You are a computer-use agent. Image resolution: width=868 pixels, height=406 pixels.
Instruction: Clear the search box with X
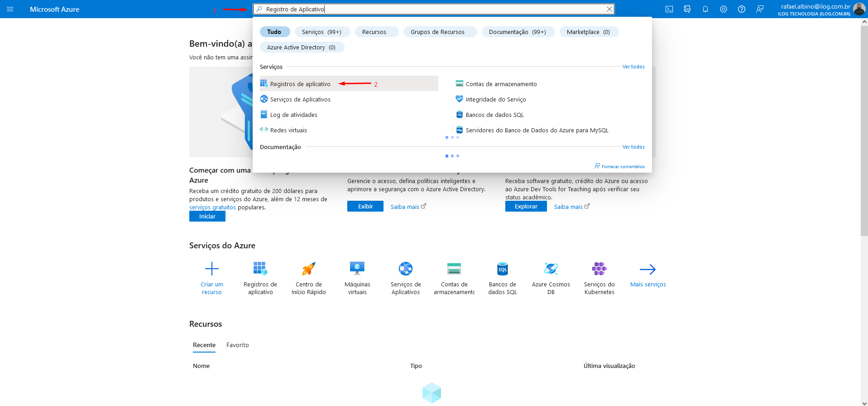(x=609, y=9)
